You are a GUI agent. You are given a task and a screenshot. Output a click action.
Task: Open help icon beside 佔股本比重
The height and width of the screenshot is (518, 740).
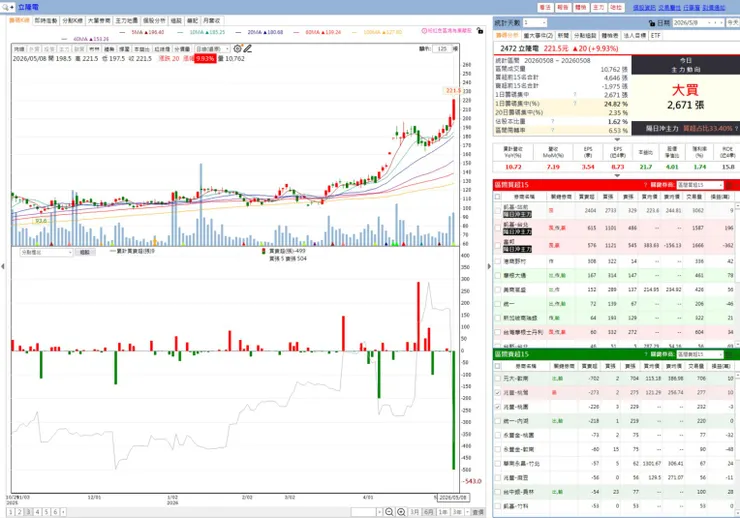point(552,121)
